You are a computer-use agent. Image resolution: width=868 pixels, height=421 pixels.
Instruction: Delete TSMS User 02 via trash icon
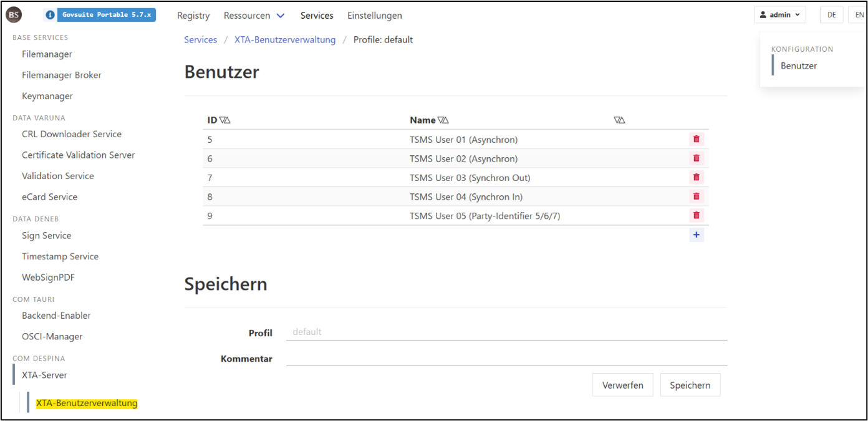pyautogui.click(x=696, y=158)
